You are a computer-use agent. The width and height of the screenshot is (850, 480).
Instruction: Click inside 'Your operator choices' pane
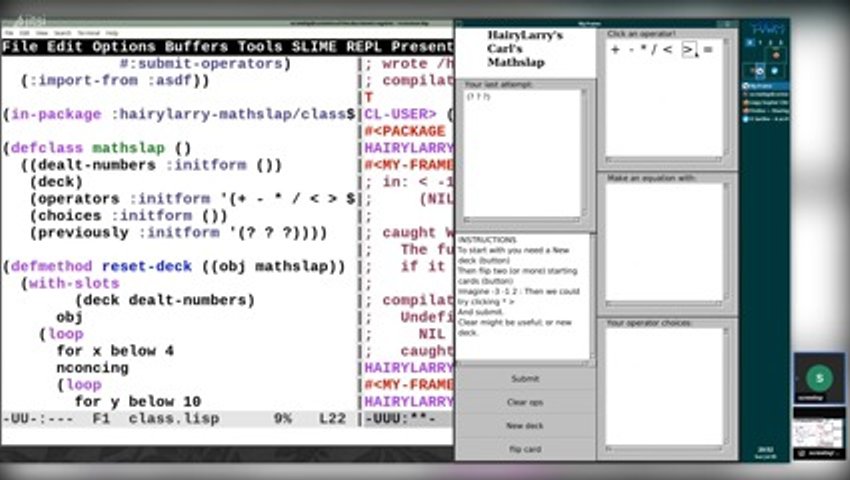pyautogui.click(x=664, y=386)
